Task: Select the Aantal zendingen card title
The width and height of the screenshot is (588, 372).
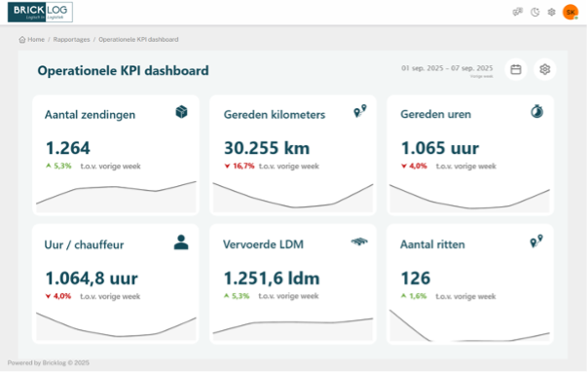Action: [90, 114]
